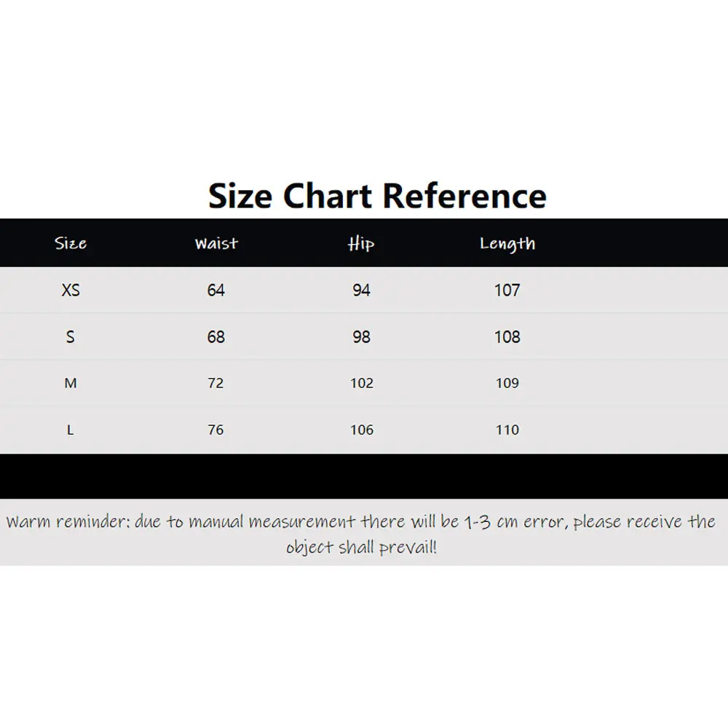Click the S size row label

[70, 336]
